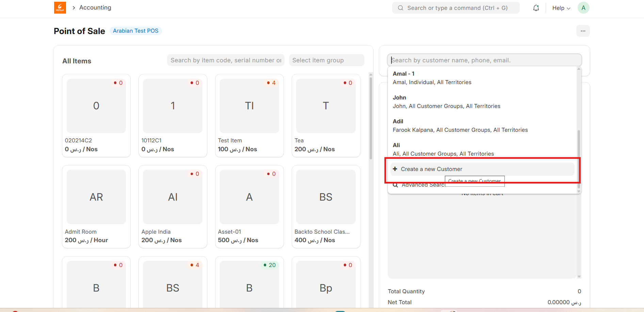The width and height of the screenshot is (644, 312).
Task: Click Tea price 200 / Nos
Action: (315, 149)
